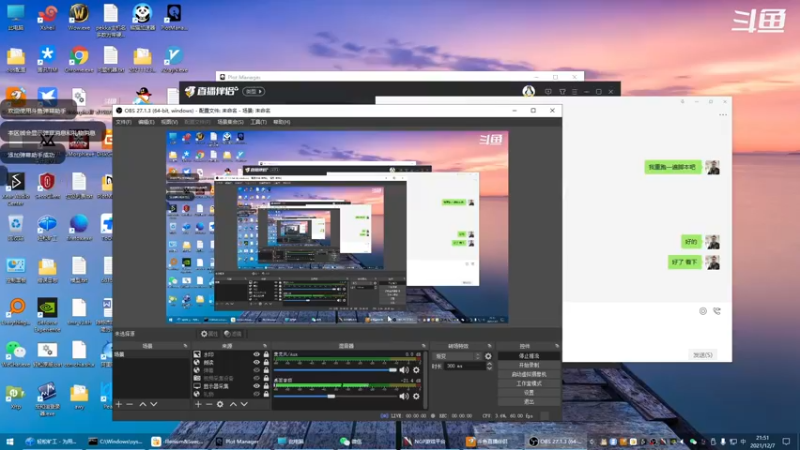Pop out the 控件 dock panel icon
This screenshot has width=800, height=450.
click(x=557, y=346)
